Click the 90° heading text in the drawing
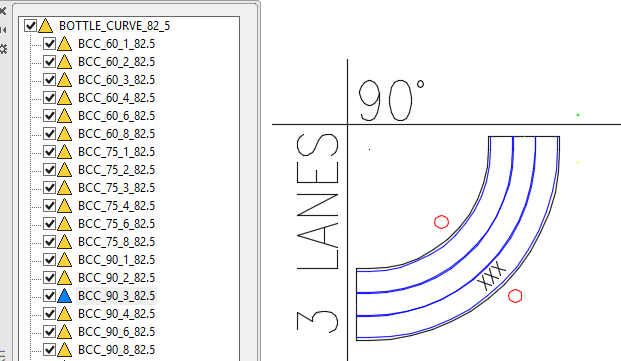 391,100
